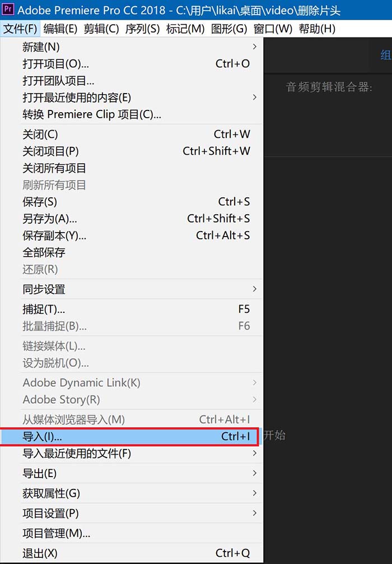Choose 捕捉(T)... menu entry
Viewport: 392px width, 564px height.
[x=132, y=309]
